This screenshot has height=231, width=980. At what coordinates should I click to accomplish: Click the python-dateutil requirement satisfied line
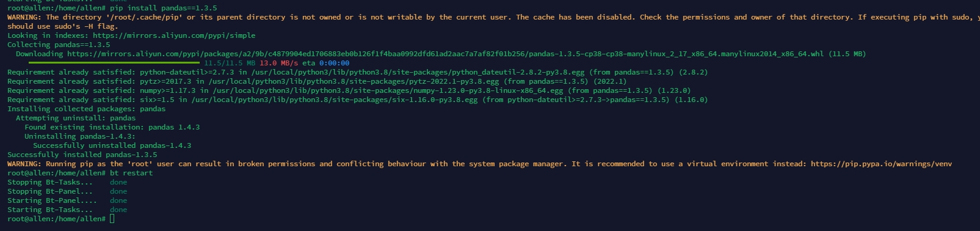pyautogui.click(x=358, y=72)
